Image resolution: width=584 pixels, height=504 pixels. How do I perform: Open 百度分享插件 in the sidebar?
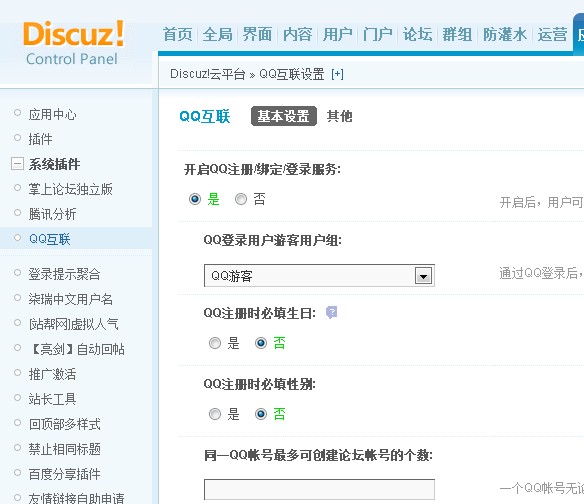64,474
